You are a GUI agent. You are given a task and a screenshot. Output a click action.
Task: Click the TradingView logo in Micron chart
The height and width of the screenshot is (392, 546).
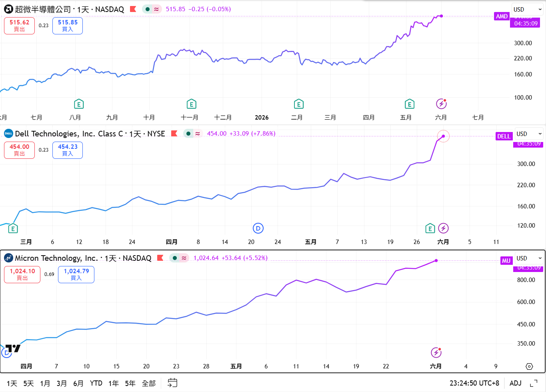click(13, 348)
